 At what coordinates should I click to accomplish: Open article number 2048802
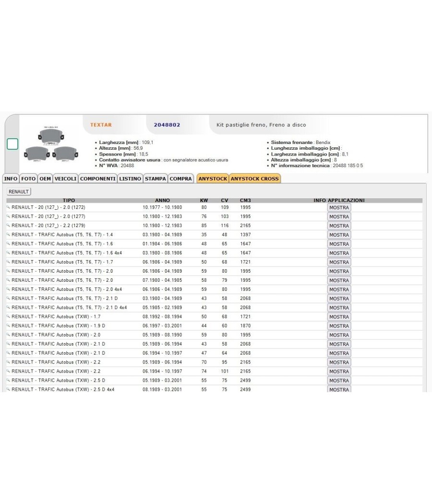point(167,125)
